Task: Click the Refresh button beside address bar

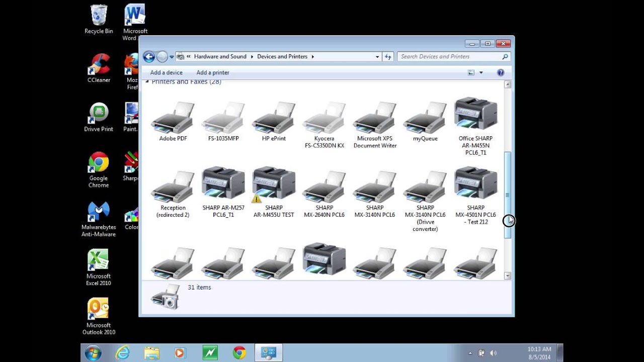Action: click(388, 56)
